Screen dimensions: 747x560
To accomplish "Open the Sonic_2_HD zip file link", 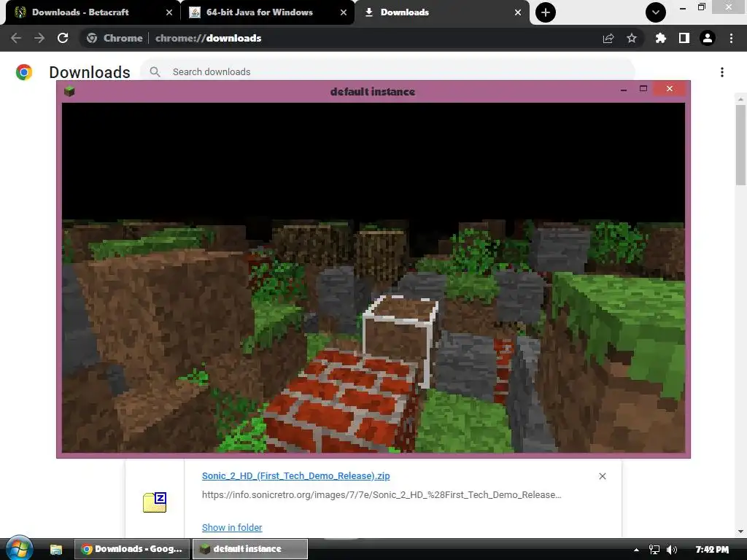I will pyautogui.click(x=296, y=475).
